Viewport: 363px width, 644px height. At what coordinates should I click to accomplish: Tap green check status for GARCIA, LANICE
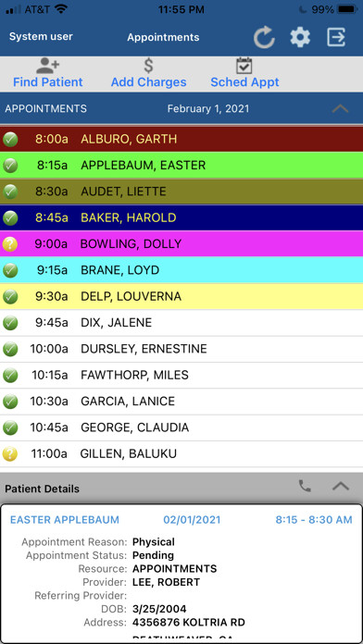pos(10,402)
